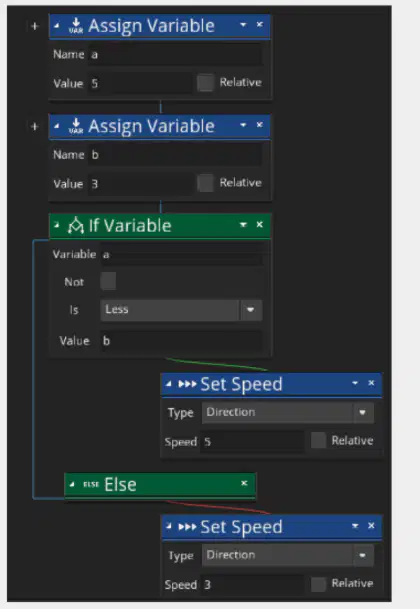This screenshot has width=420, height=609.
Task: Open Type dropdown in first Set Speed
Action: point(288,412)
